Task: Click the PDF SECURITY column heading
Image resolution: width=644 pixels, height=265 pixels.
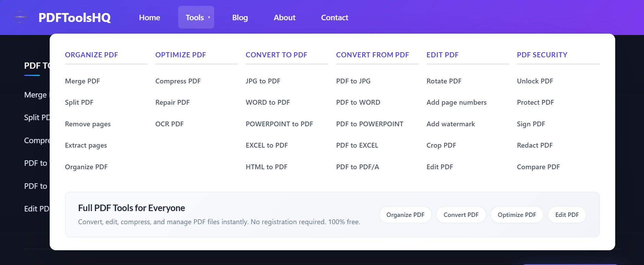Action: 542,55
